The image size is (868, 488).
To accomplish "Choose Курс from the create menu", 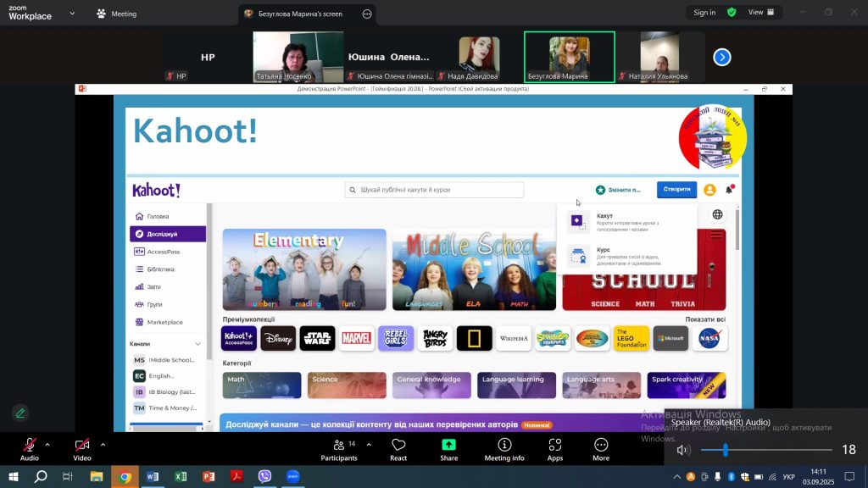I will pyautogui.click(x=626, y=256).
